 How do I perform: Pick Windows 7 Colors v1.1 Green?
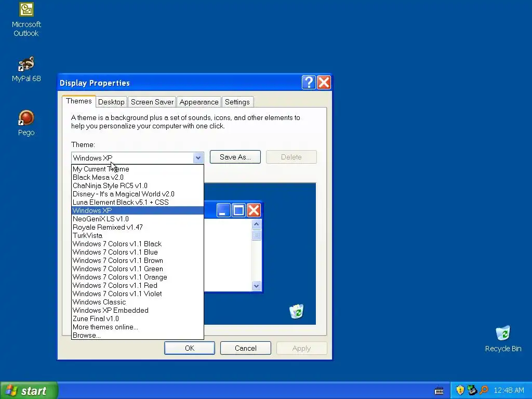pyautogui.click(x=137, y=269)
